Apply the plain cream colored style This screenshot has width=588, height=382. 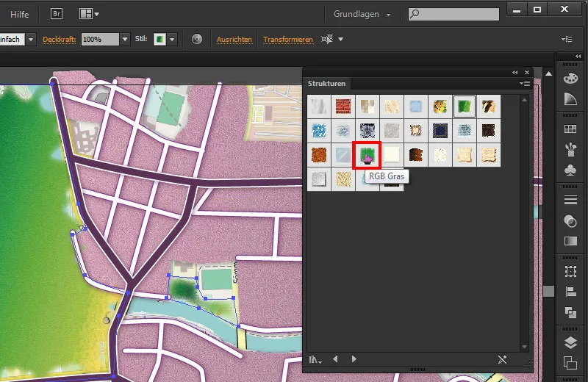tap(392, 155)
